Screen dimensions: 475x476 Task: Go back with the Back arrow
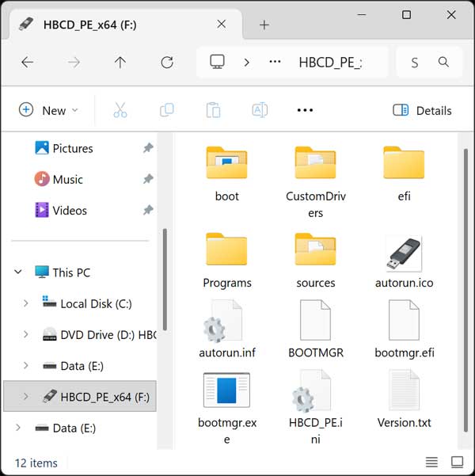pos(28,63)
